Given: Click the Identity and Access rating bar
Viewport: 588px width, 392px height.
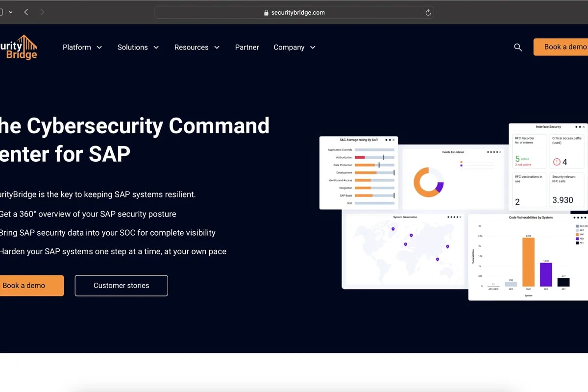Looking at the screenshot, I should pos(374,180).
